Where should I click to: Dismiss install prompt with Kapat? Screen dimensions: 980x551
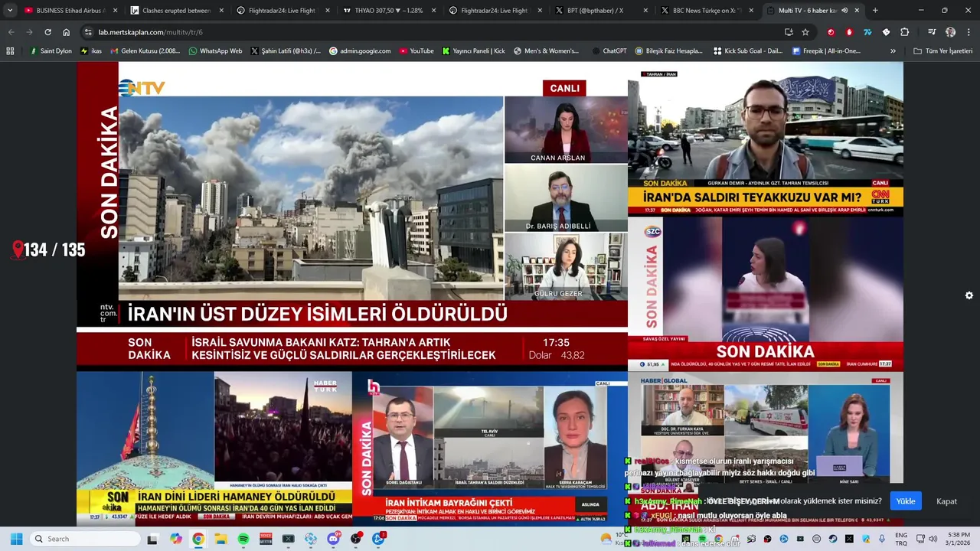947,501
